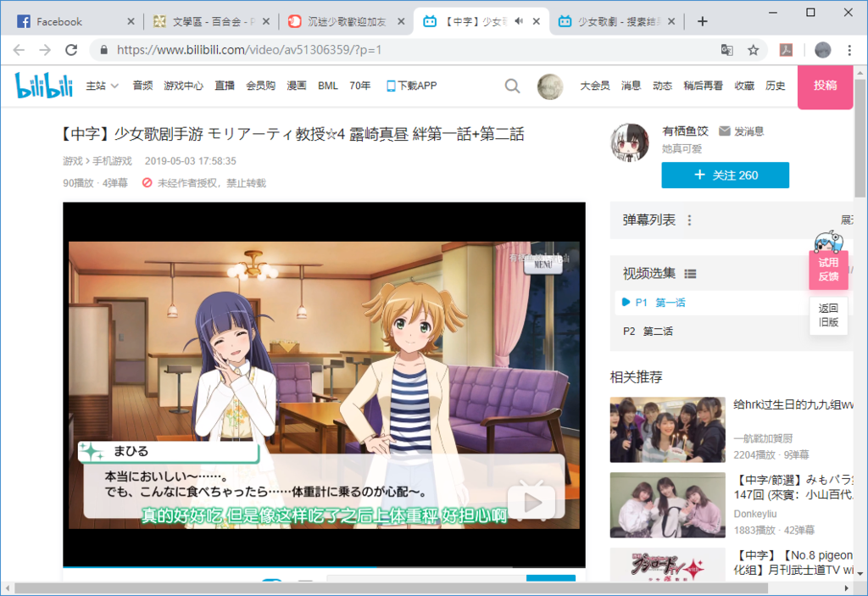868x596 pixels.
Task: Open the 弹幕列表 three-dot options
Action: click(689, 220)
